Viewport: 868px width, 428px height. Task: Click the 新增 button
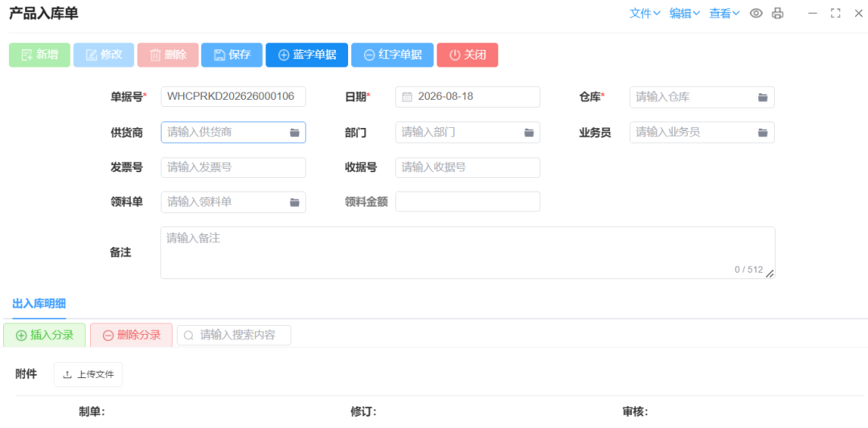pos(39,55)
